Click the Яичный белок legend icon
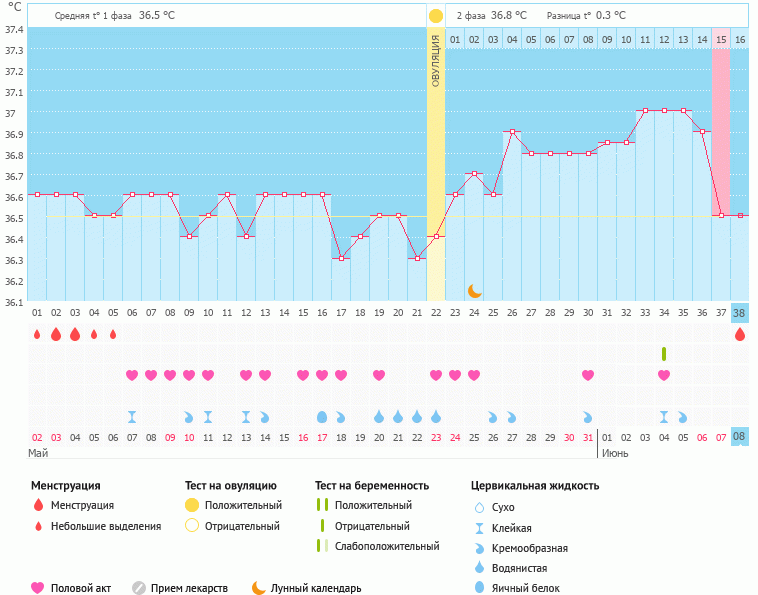Screen dimensions: 758x595 click(x=480, y=588)
